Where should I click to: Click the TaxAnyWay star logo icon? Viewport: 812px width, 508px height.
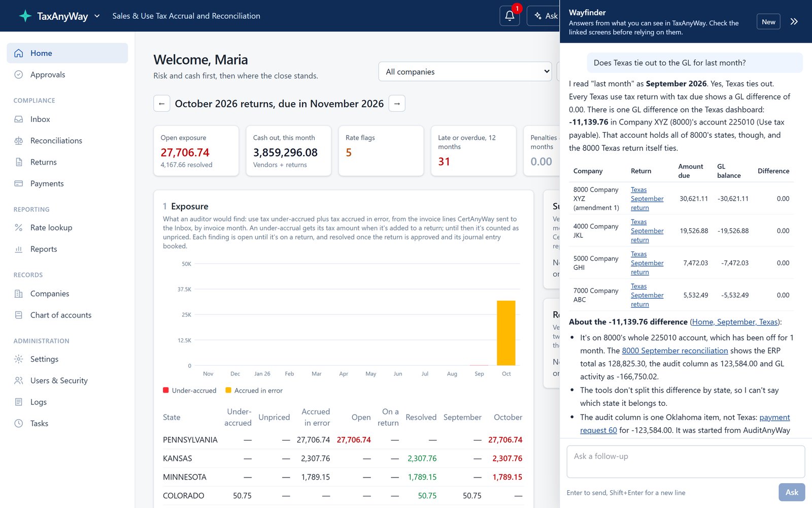(x=25, y=16)
